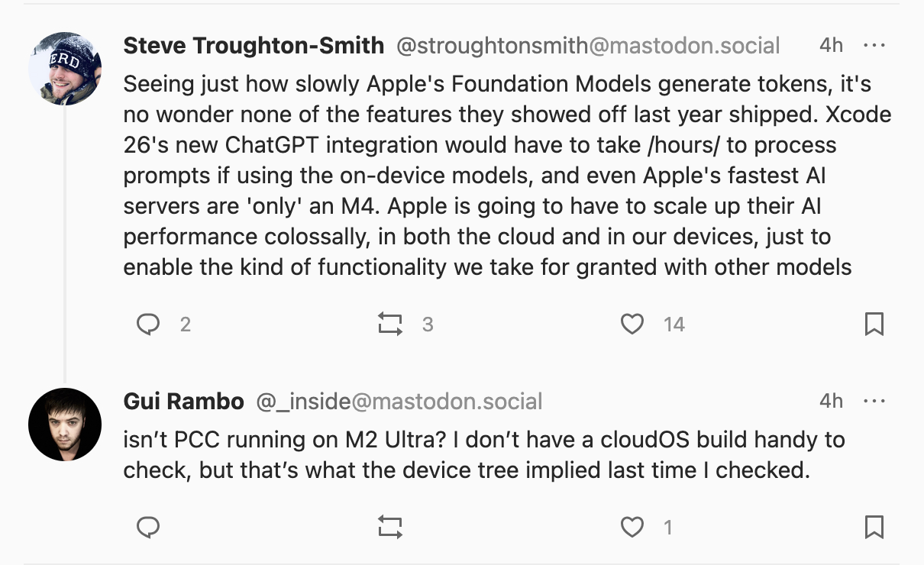Reply to Gui Rambo's post
The width and height of the screenshot is (924, 565).
(148, 527)
